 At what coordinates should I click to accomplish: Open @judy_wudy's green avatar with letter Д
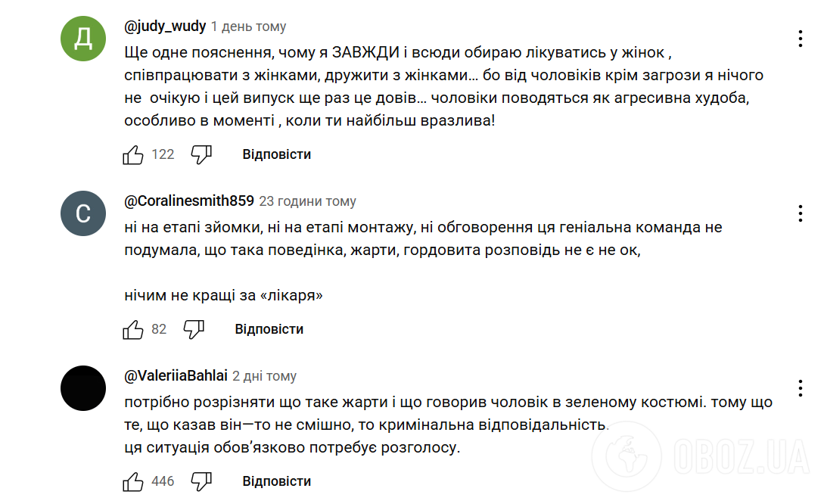pyautogui.click(x=82, y=38)
